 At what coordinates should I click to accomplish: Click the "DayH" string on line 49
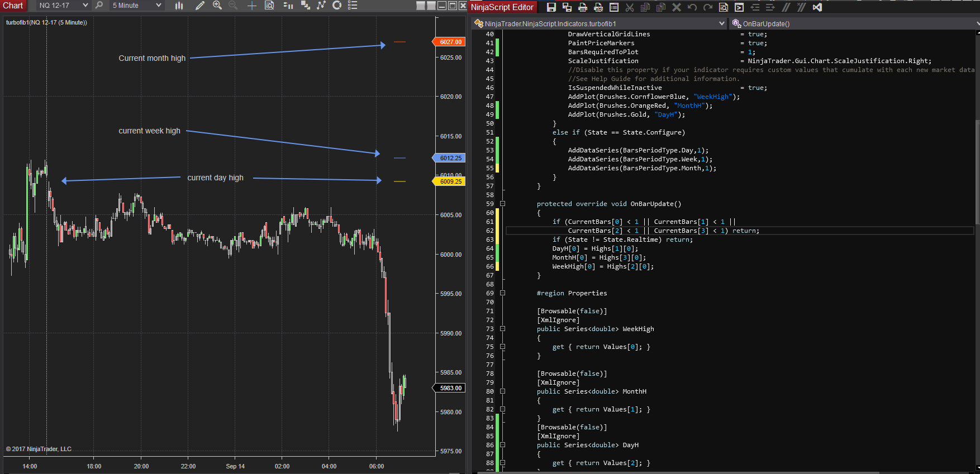coord(666,114)
